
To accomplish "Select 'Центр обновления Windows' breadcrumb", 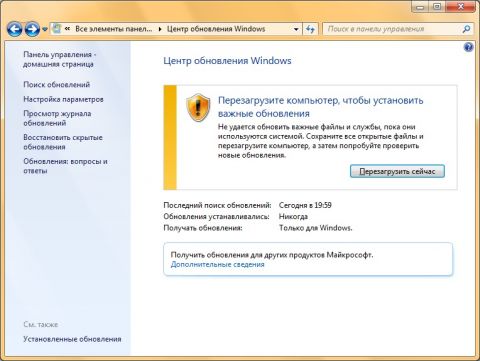I will (x=216, y=29).
